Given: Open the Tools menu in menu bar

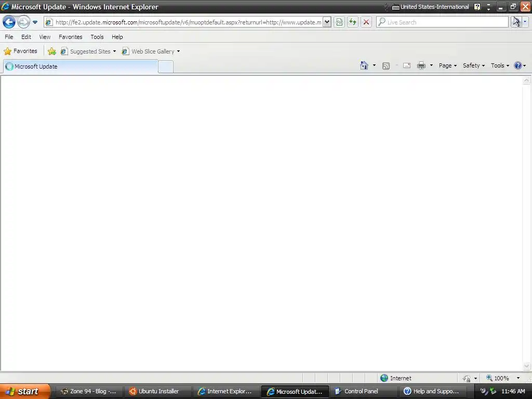Looking at the screenshot, I should (x=97, y=37).
